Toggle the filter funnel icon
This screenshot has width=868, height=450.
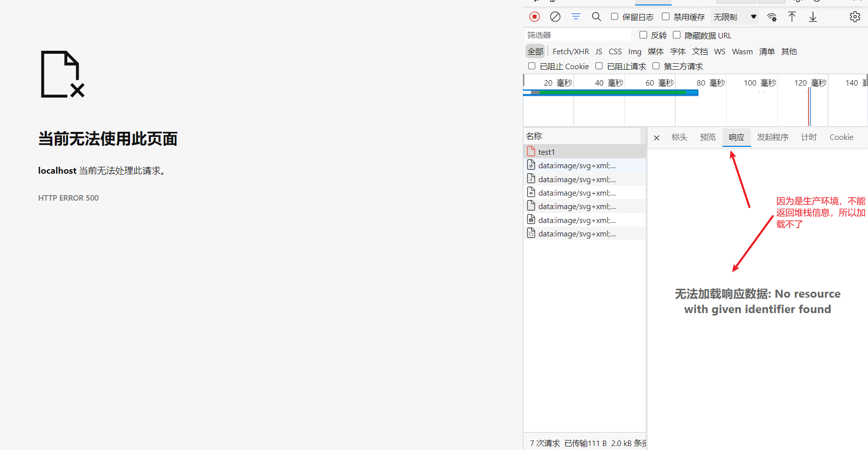(x=576, y=17)
